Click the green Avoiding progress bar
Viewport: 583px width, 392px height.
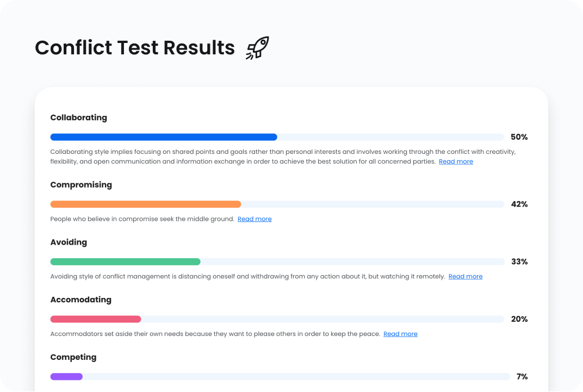(x=125, y=262)
